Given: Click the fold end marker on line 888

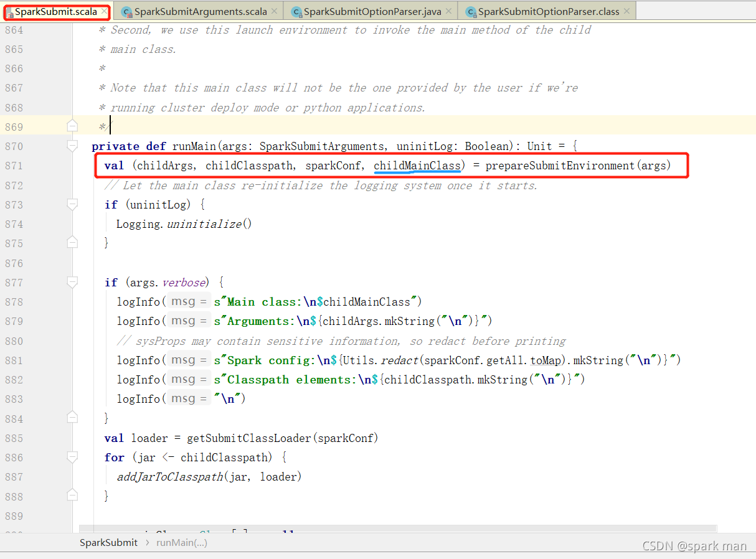Looking at the screenshot, I should point(72,496).
